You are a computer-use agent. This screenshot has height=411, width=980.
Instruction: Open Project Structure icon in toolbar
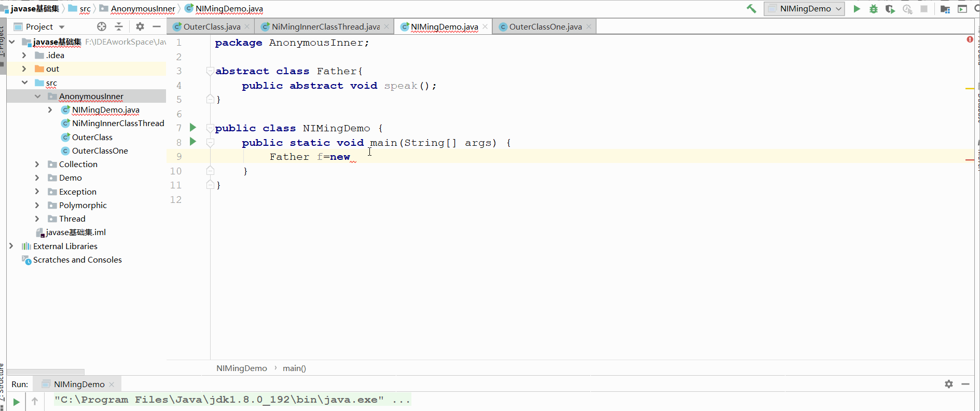945,9
